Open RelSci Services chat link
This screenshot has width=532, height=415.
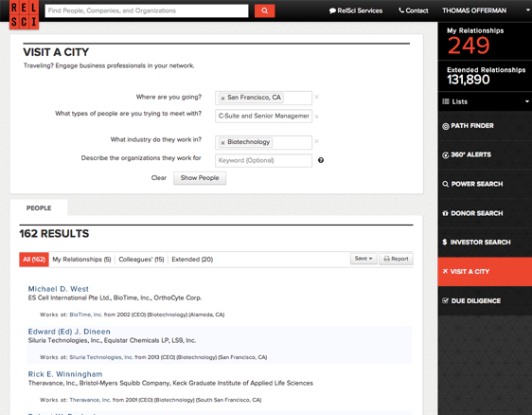(356, 10)
